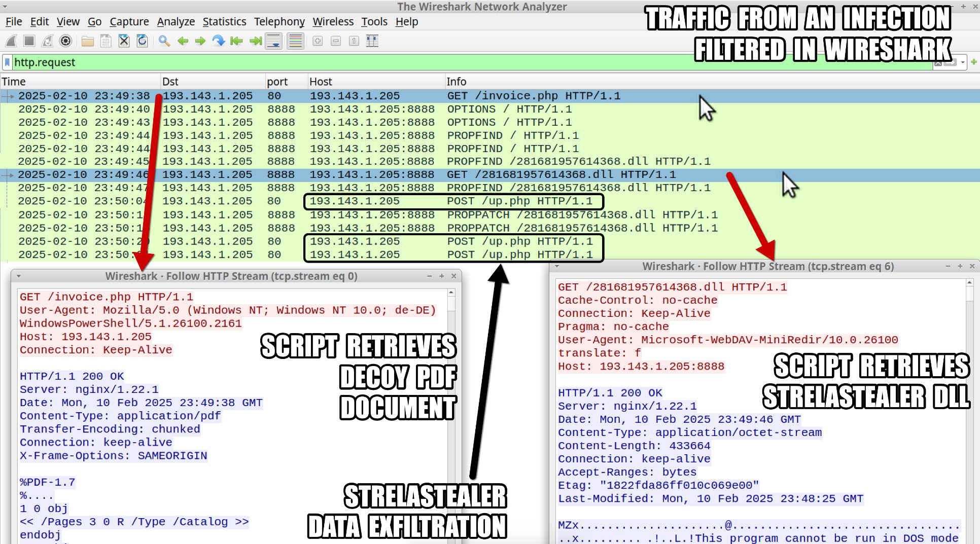Jump to the last packet
The height and width of the screenshot is (544, 980).
[x=256, y=41]
